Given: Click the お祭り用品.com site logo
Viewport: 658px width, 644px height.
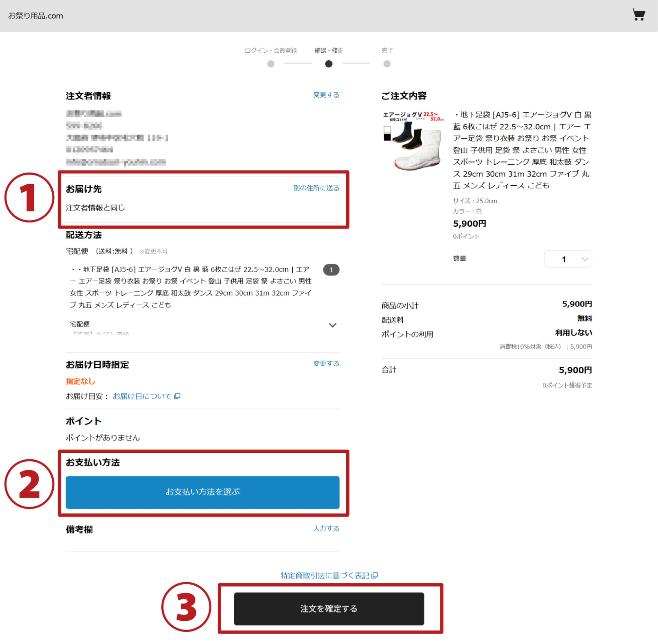Looking at the screenshot, I should pos(36,16).
